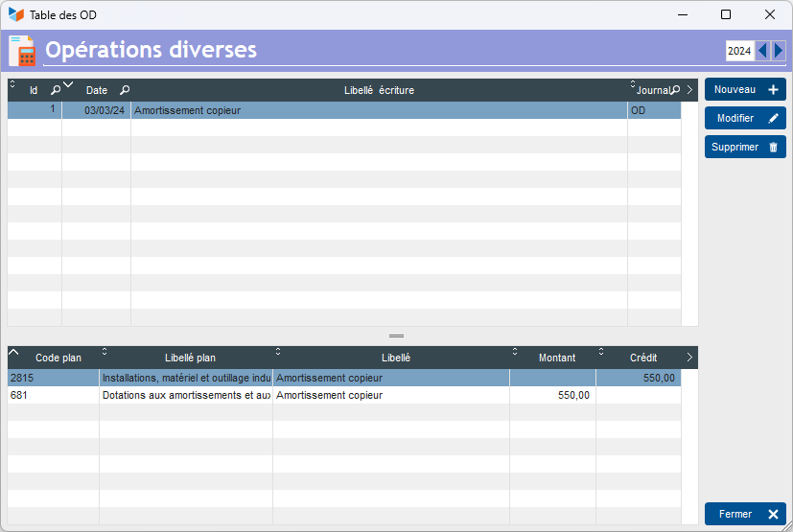
Task: Click Modifier to edit the selected entry
Action: coord(745,119)
